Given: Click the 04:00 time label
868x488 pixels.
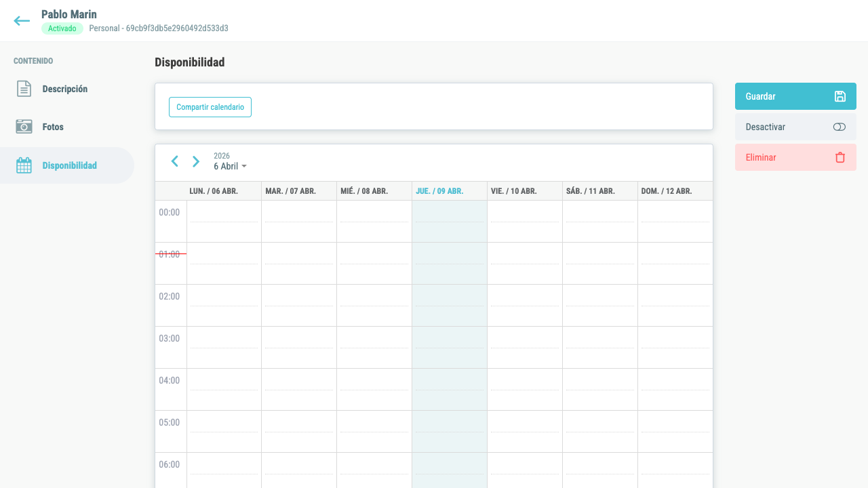Looking at the screenshot, I should (170, 380).
